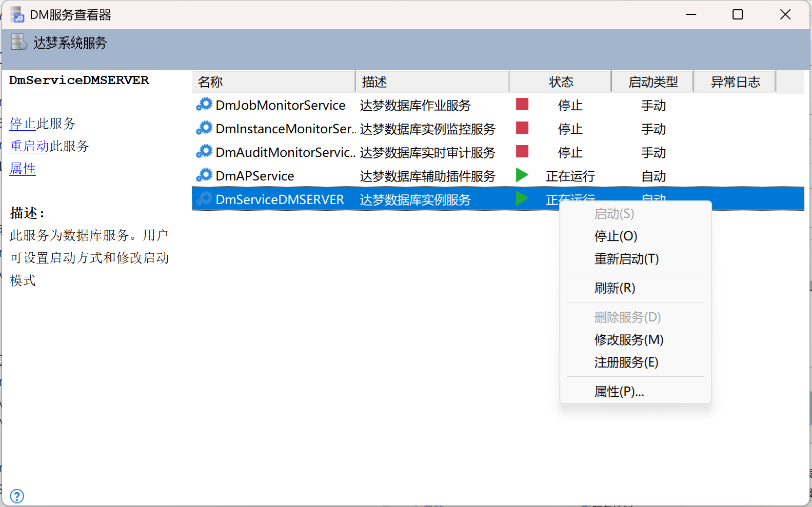Open the 属性 link in left panel
Image resolution: width=812 pixels, height=507 pixels.
[23, 169]
